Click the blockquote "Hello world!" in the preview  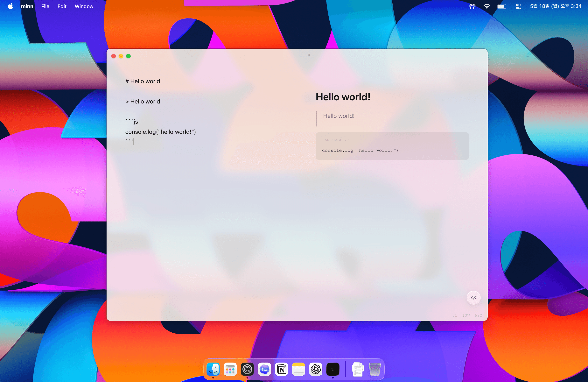[339, 116]
